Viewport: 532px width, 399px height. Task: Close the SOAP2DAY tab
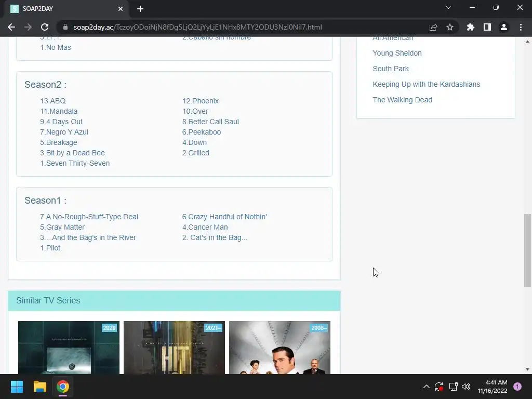point(121,9)
